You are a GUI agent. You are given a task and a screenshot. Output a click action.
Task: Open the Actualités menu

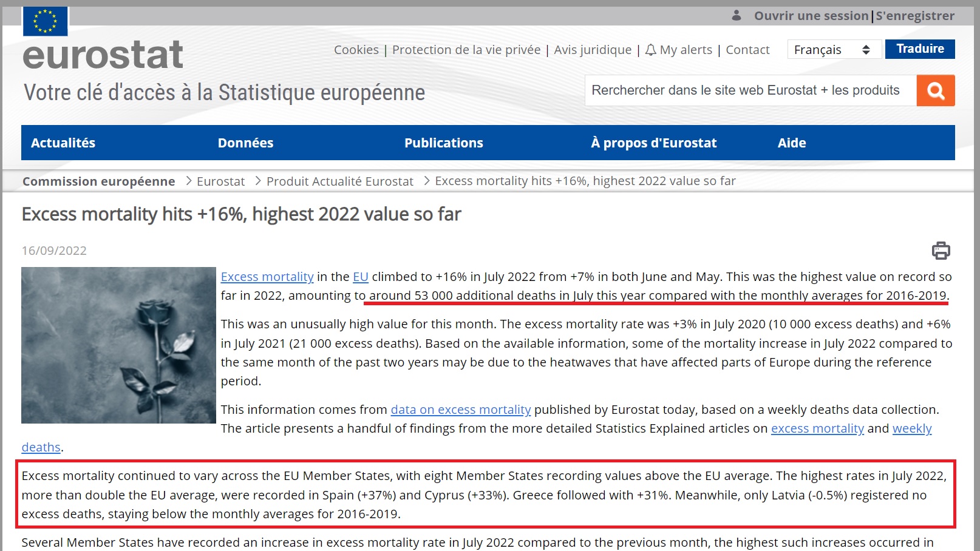pos(63,143)
